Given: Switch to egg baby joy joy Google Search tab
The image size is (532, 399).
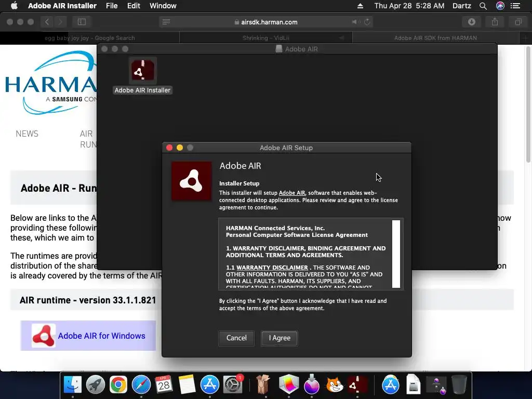Looking at the screenshot, I should coord(89,38).
